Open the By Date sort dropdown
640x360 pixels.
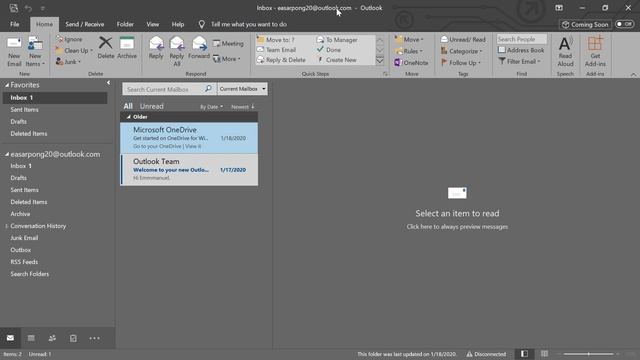click(211, 107)
